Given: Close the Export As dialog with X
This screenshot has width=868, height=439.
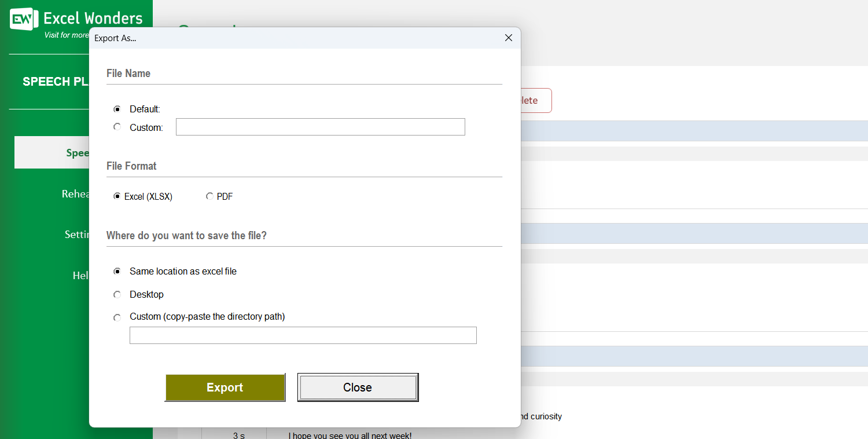Looking at the screenshot, I should click(509, 38).
